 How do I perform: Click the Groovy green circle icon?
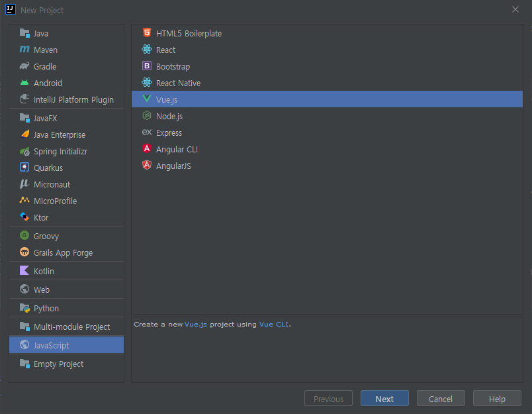24,235
